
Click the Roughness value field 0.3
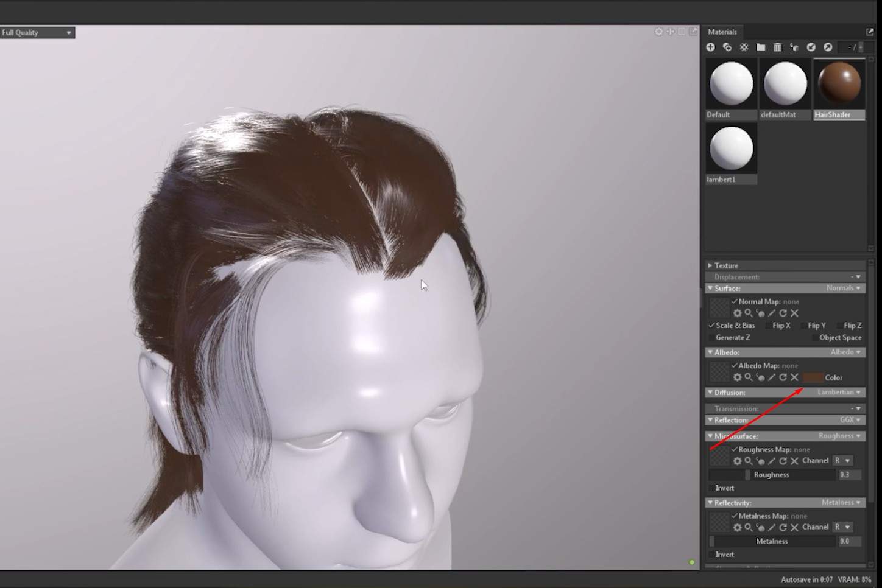click(848, 475)
